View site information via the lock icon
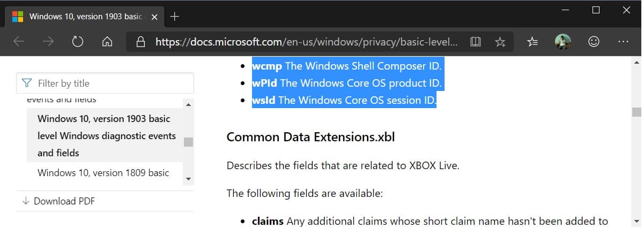The width and height of the screenshot is (644, 228). click(141, 42)
